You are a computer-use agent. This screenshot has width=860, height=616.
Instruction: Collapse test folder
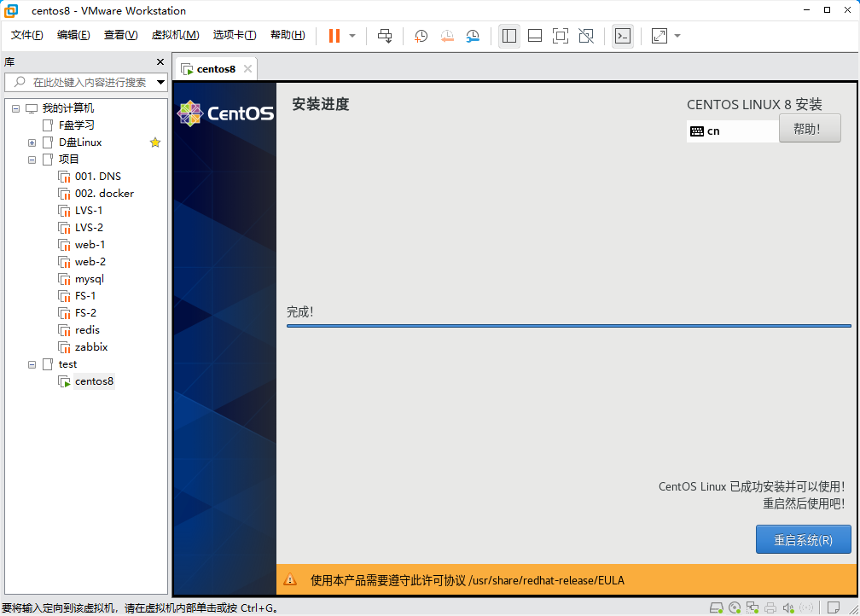coord(32,365)
